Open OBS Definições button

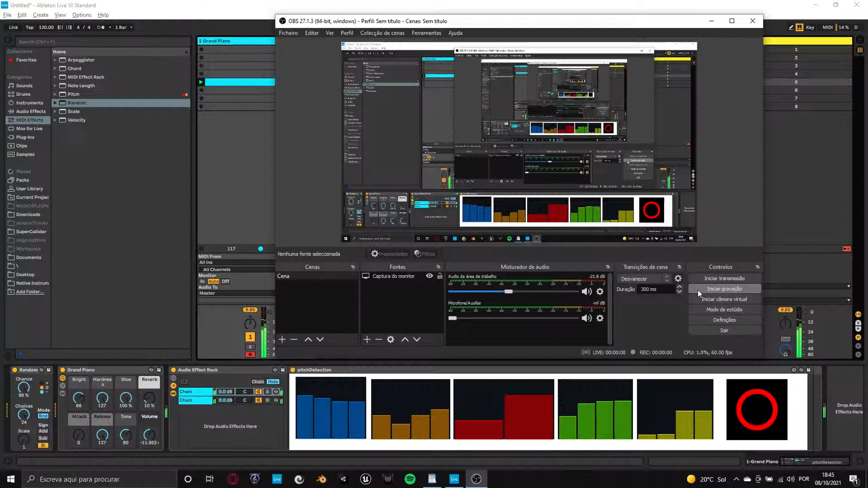point(724,320)
